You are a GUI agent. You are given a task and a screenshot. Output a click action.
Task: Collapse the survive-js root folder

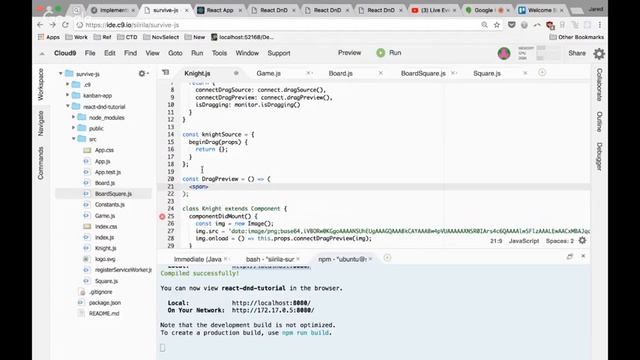60,73
